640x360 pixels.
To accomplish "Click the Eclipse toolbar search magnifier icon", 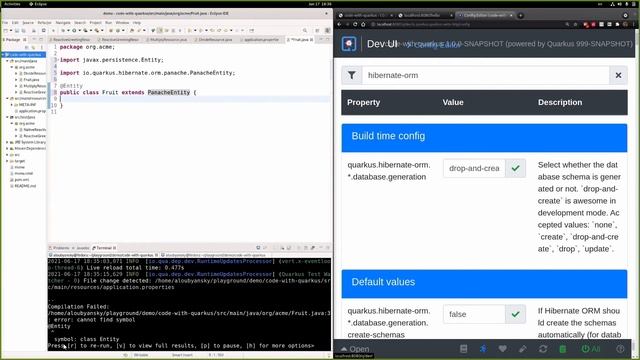I will (x=305, y=31).
